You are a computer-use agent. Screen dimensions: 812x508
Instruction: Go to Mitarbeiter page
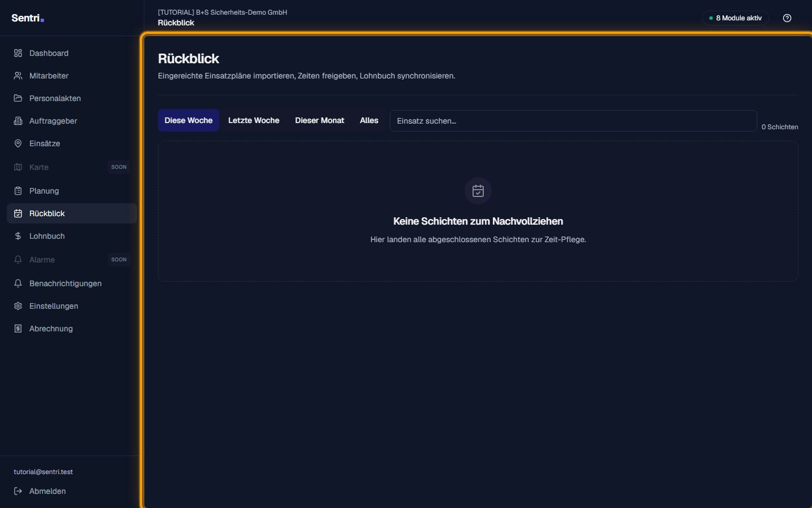72,76
